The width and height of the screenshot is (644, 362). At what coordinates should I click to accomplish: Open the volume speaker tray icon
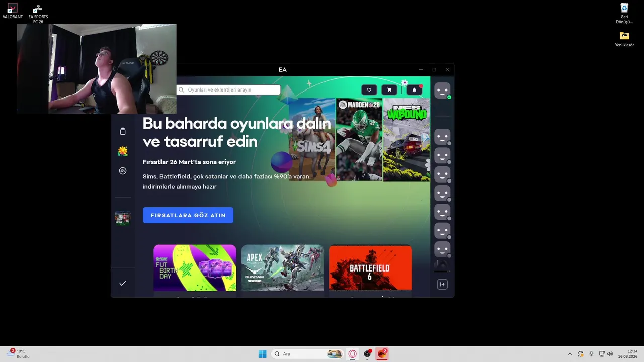(x=610, y=354)
